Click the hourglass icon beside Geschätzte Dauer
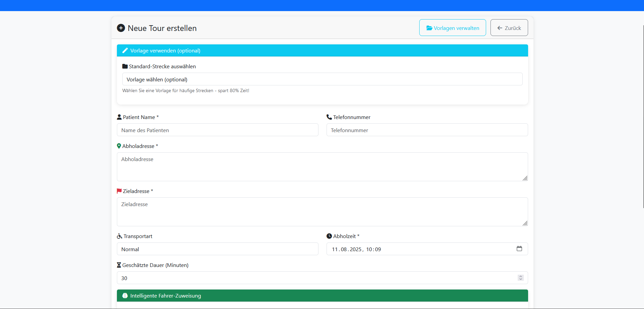Image resolution: width=644 pixels, height=309 pixels. [x=119, y=265]
